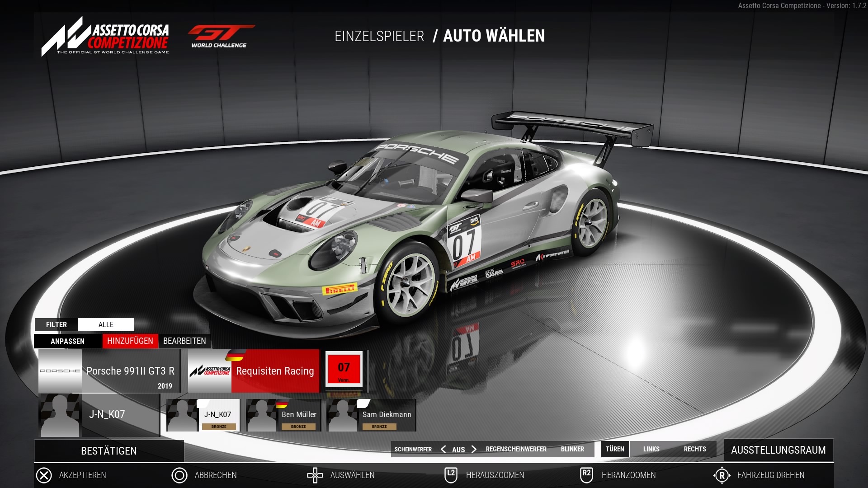868x488 pixels.
Task: Click the circle button Abbrechen icon
Action: tap(179, 475)
